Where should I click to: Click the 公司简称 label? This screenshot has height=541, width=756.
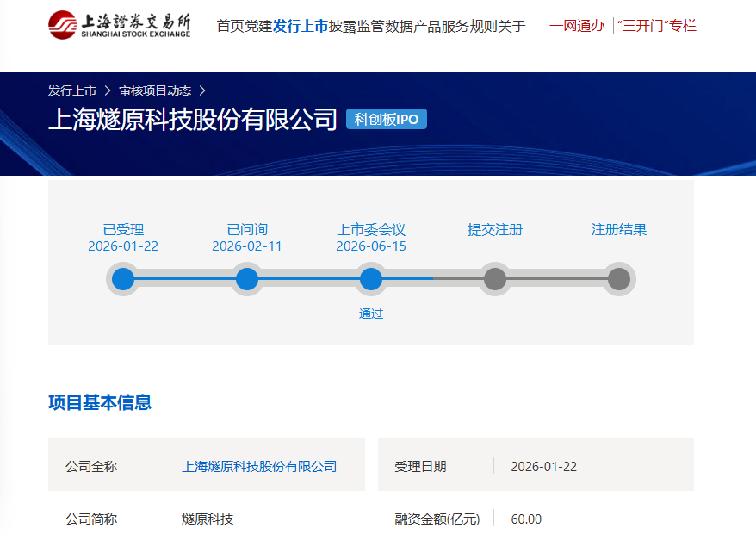[91, 519]
